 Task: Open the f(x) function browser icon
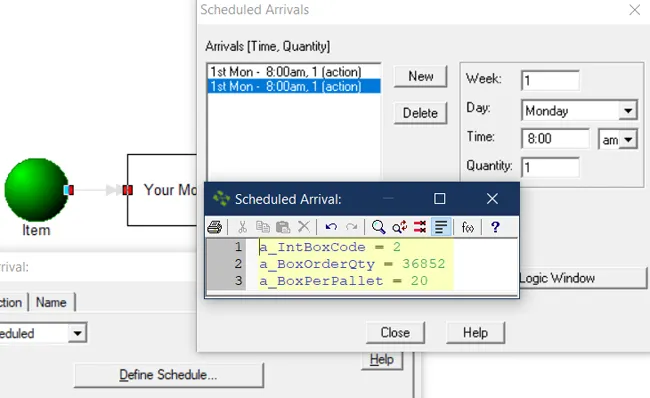tap(468, 227)
